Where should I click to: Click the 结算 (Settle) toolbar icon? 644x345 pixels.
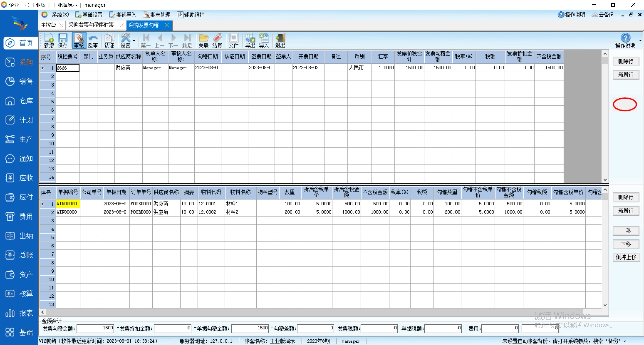click(x=217, y=41)
